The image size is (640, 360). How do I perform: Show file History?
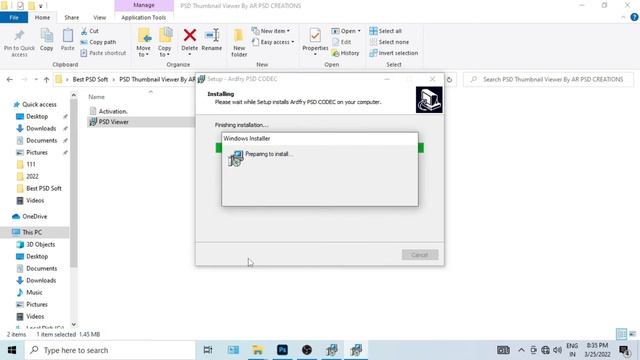[345, 53]
